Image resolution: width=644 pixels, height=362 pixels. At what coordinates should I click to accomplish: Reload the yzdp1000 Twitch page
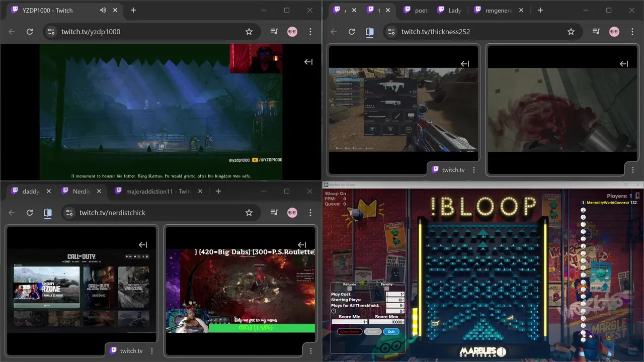[x=30, y=32]
